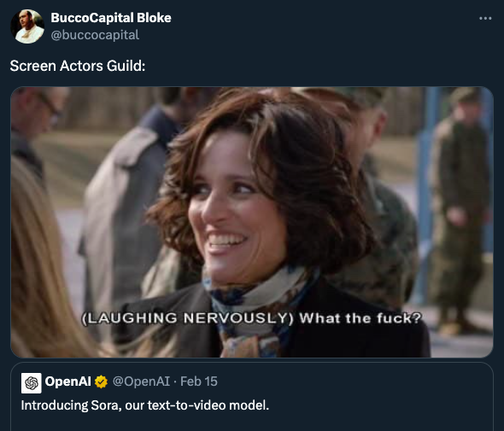
Task: Open the OpenAI account name in quote
Action: point(67,381)
